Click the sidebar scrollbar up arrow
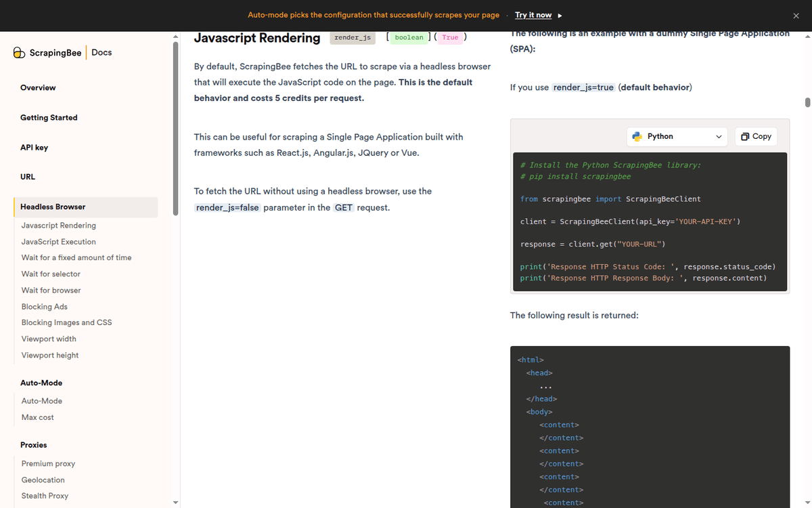This screenshot has height=508, width=812. click(x=176, y=36)
